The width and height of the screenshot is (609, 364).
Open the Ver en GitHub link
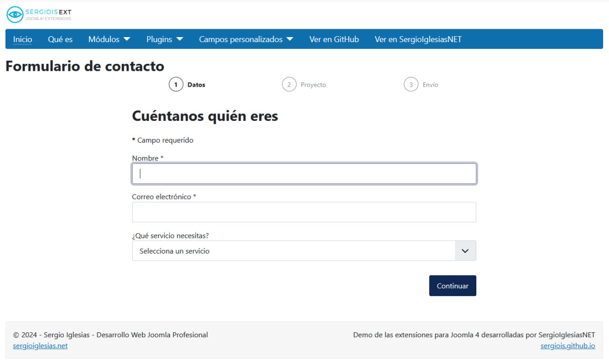pyautogui.click(x=334, y=39)
